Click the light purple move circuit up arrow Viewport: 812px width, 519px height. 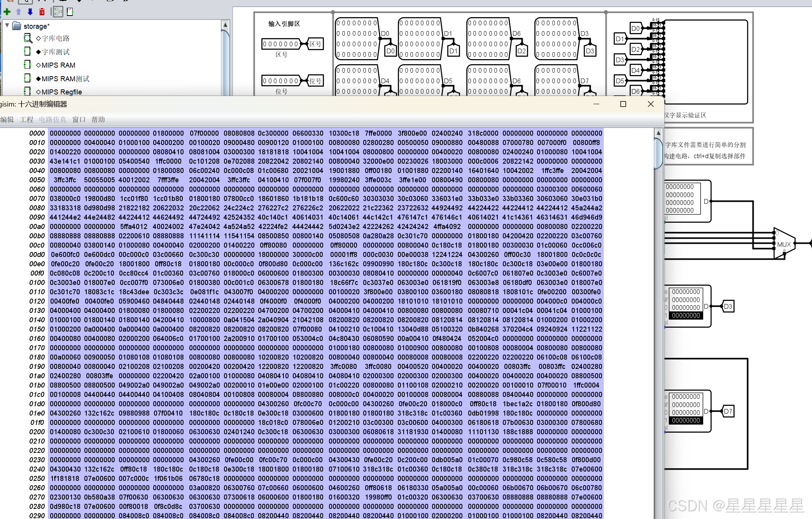[x=18, y=12]
